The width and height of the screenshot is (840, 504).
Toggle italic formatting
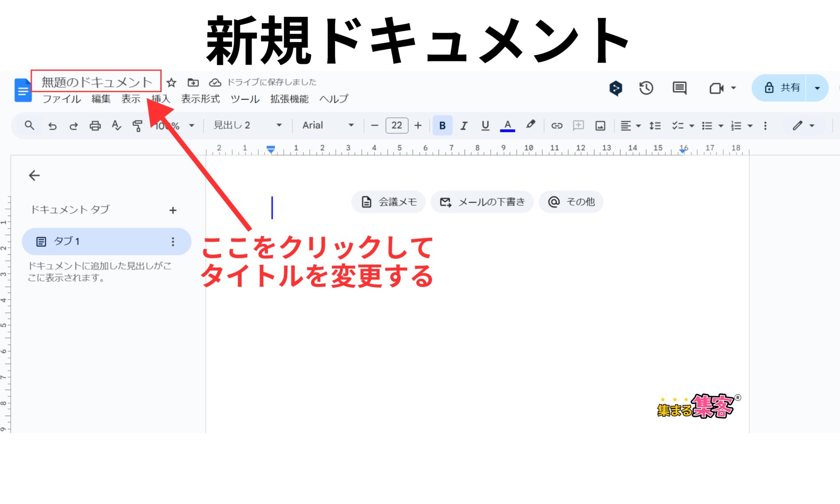(x=463, y=125)
